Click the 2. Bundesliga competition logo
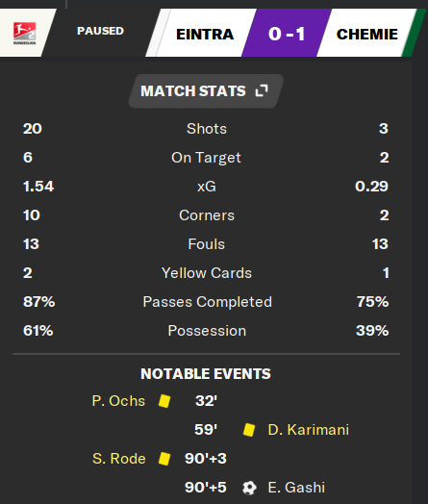 click(x=24, y=33)
